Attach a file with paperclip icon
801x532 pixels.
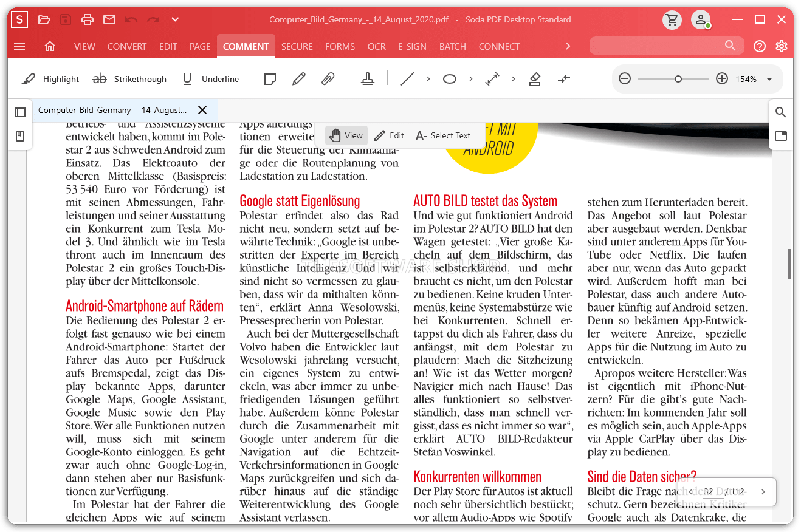click(328, 79)
